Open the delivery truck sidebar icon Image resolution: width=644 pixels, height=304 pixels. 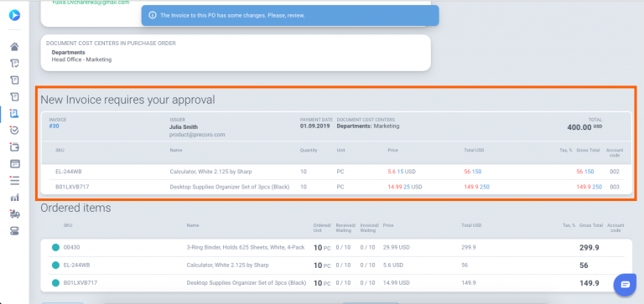[14, 214]
